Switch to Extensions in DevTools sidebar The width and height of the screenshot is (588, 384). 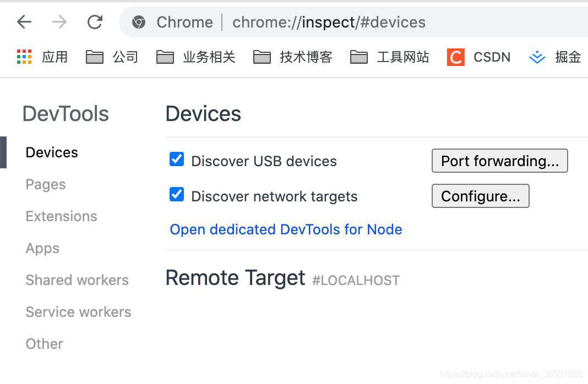coord(62,216)
